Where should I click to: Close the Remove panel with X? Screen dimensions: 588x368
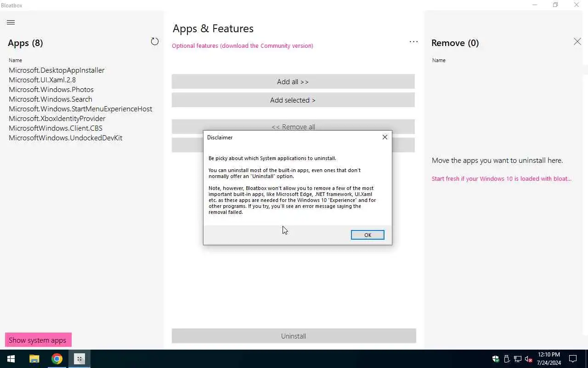pyautogui.click(x=577, y=42)
